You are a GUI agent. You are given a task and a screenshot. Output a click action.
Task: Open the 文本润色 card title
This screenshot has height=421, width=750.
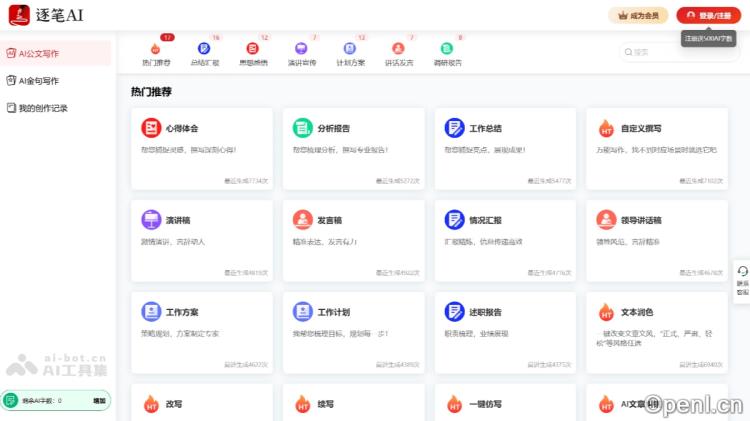(x=637, y=312)
